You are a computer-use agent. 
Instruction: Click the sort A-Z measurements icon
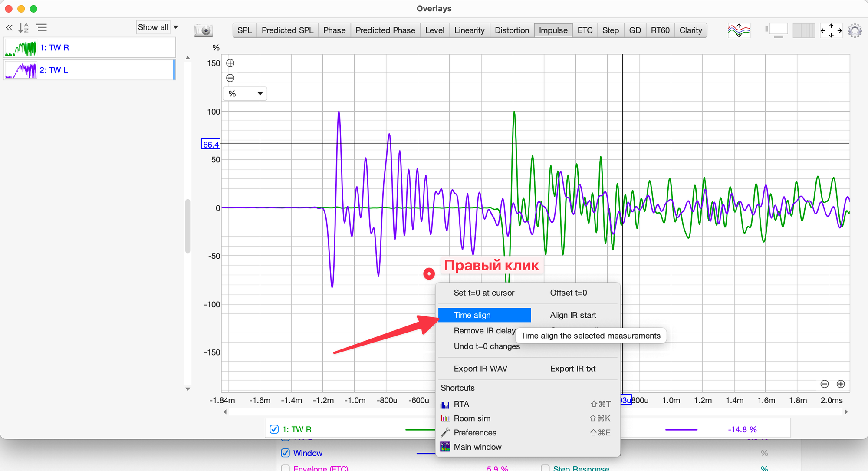click(x=23, y=28)
